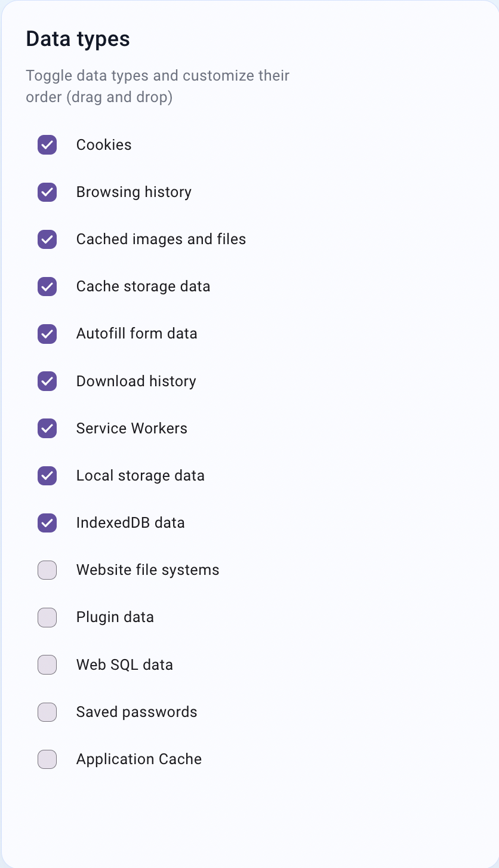Enable Website file systems
The image size is (499, 868).
[47, 570]
